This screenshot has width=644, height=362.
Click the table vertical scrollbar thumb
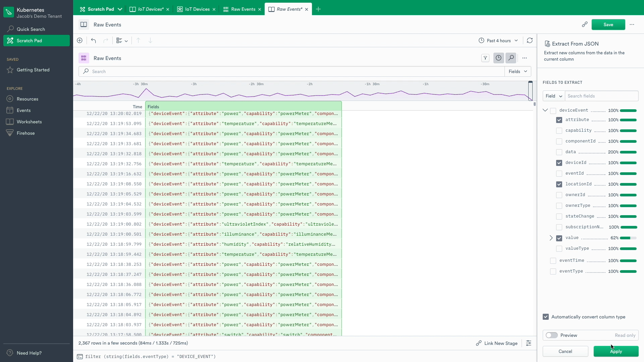pyautogui.click(x=534, y=104)
